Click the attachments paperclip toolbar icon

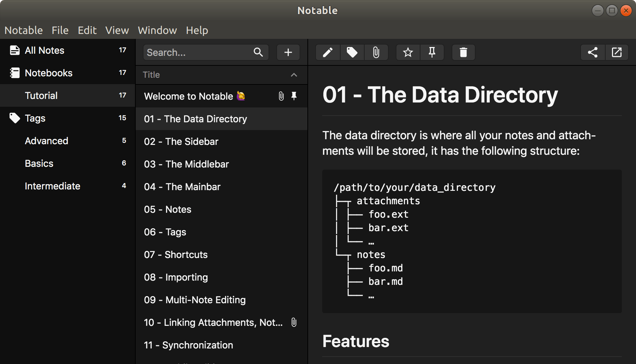(376, 52)
